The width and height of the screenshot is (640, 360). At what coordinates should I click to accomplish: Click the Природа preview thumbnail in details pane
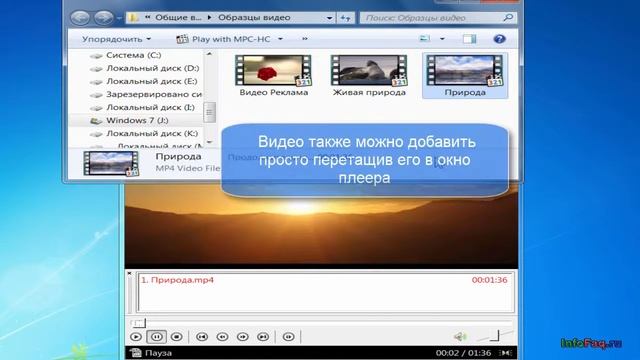pyautogui.click(x=111, y=163)
